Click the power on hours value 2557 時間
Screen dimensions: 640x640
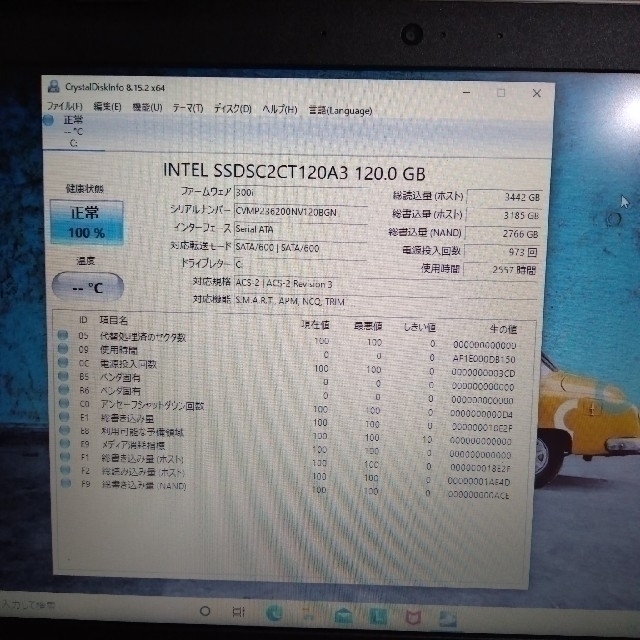tap(501, 270)
